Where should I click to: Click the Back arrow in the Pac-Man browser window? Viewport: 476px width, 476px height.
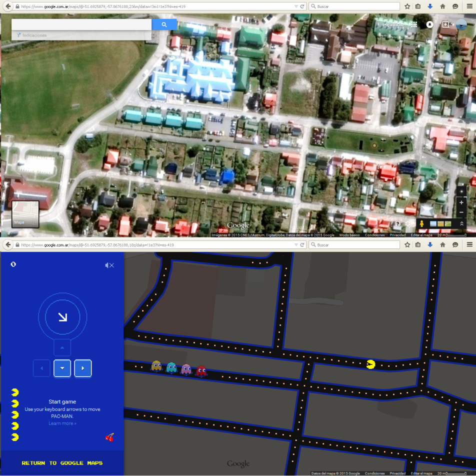8,244
